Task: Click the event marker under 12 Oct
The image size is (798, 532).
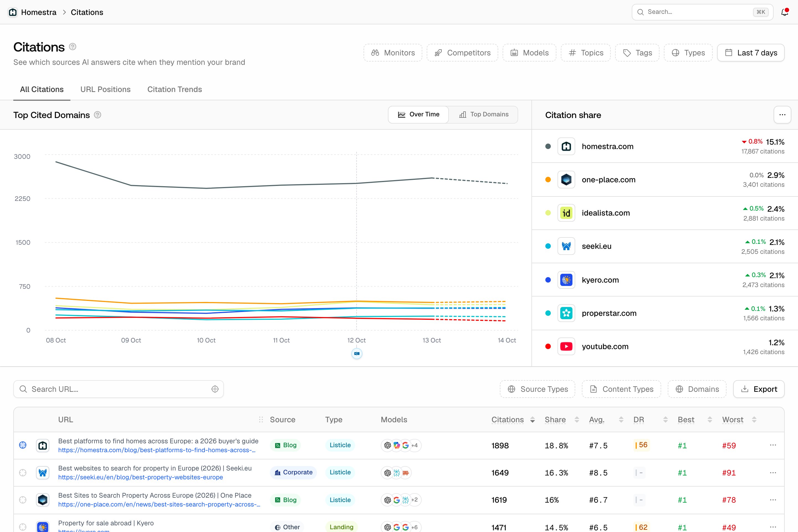Action: pyautogui.click(x=357, y=354)
